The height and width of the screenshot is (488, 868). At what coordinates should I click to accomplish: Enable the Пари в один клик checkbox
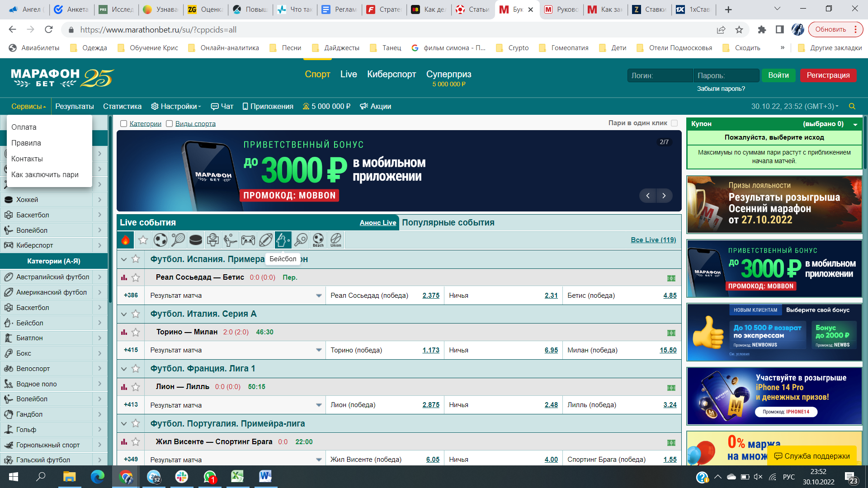(675, 123)
